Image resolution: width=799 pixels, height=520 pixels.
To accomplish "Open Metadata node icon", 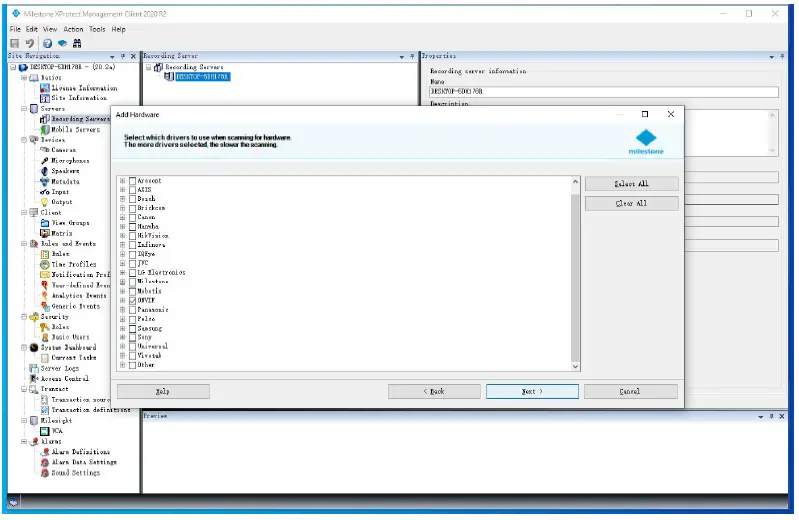I will (45, 181).
